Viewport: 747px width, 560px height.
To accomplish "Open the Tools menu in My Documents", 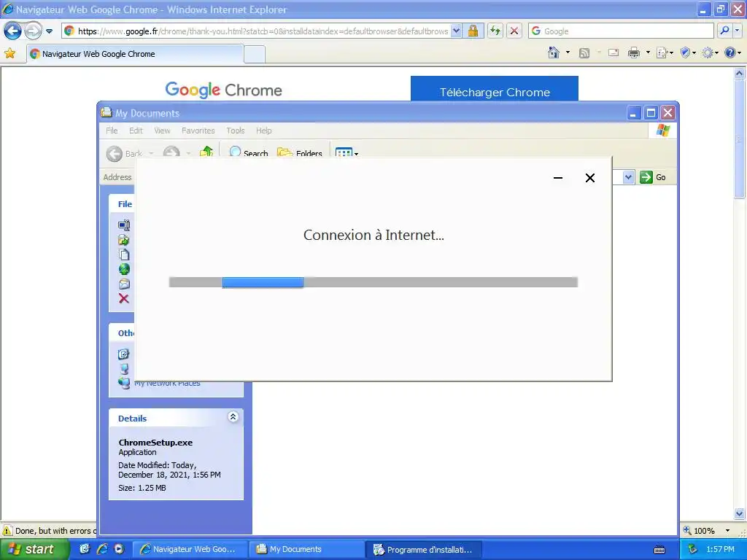I will tap(236, 131).
